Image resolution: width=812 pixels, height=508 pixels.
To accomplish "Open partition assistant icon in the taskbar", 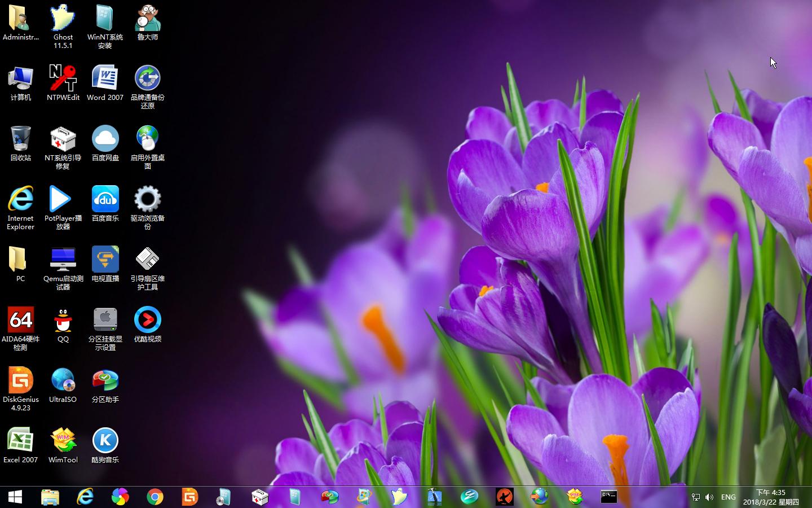I will pyautogui.click(x=330, y=497).
